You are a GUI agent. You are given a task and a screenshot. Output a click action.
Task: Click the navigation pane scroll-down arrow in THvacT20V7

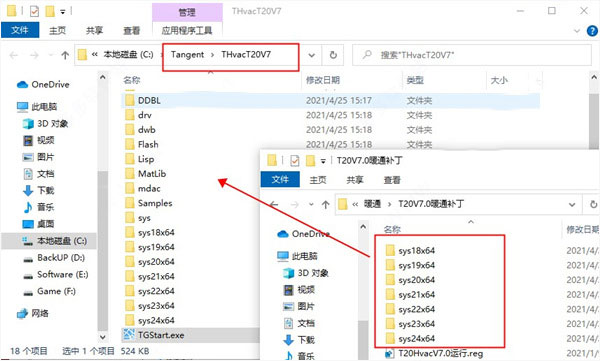(x=103, y=337)
